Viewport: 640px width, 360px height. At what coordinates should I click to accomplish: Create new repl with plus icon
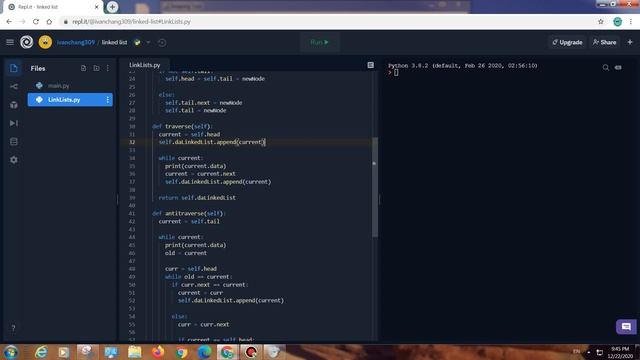point(630,42)
